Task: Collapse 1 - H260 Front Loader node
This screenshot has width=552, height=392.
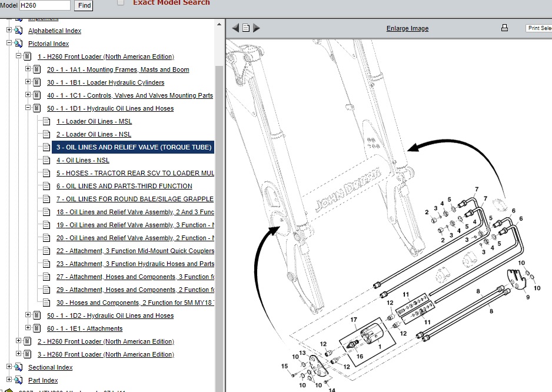Action: tap(19, 56)
